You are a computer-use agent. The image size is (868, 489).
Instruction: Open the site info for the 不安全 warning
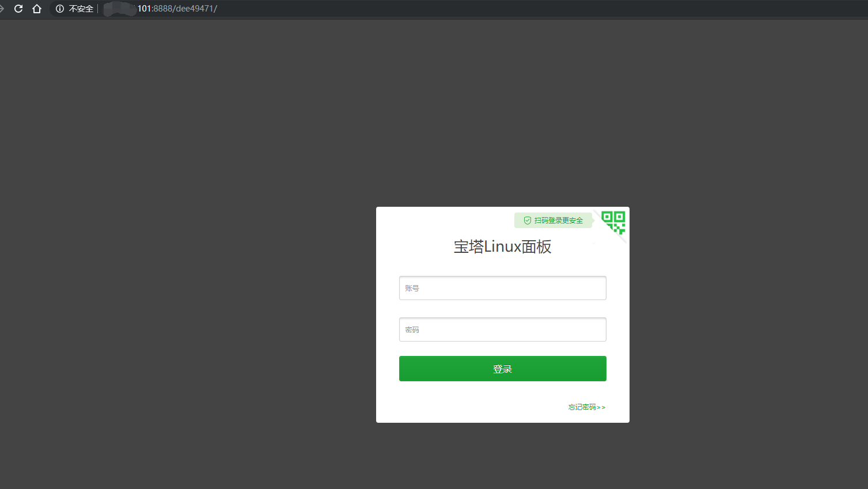[74, 9]
